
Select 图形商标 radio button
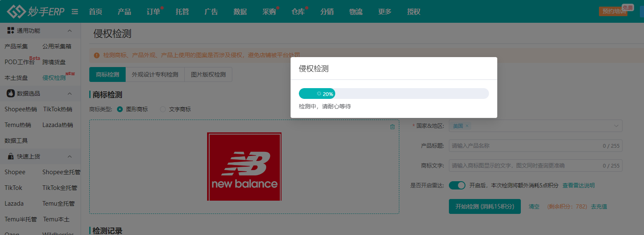click(120, 109)
